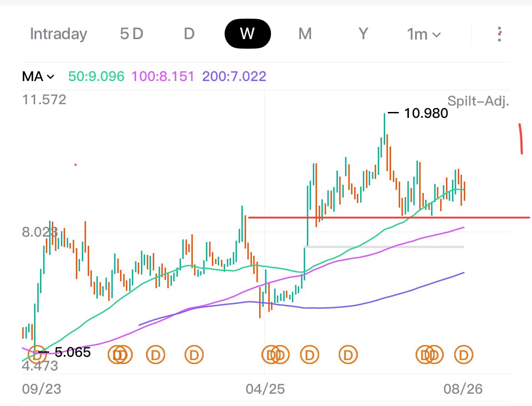Click the MA 100:8.151 value

(x=163, y=76)
